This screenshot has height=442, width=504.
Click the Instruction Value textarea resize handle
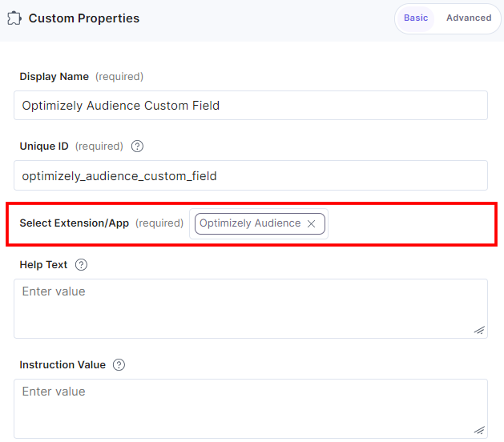point(479,430)
